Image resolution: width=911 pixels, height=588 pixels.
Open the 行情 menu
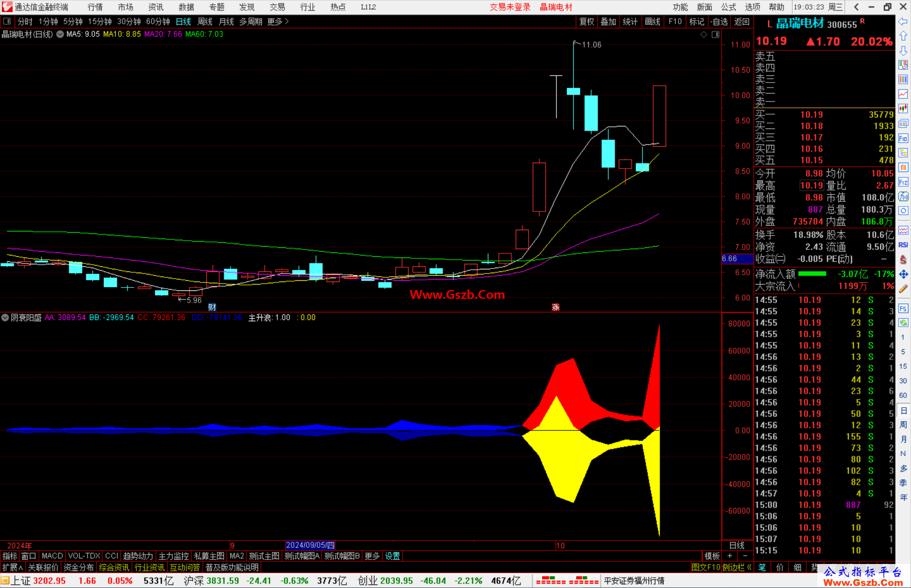pyautogui.click(x=95, y=7)
